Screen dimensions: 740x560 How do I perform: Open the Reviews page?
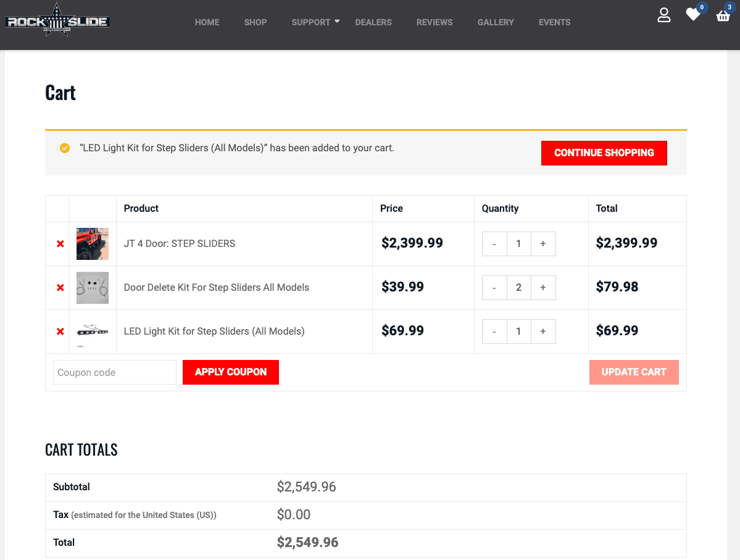[434, 22]
